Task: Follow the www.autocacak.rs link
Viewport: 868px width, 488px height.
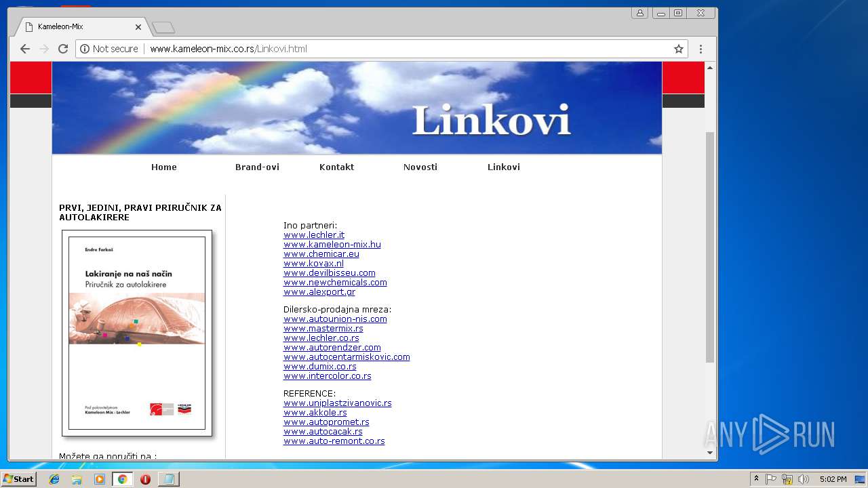Action: [x=323, y=432]
